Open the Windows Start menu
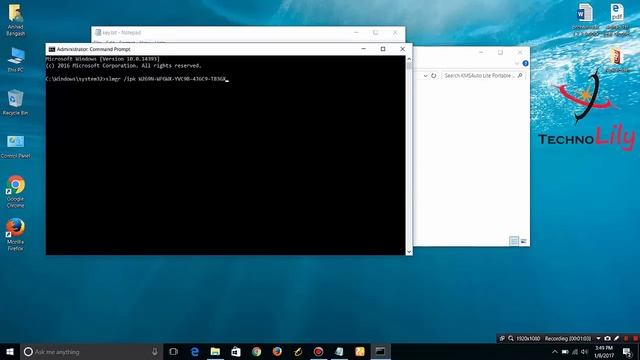 pos(10,351)
